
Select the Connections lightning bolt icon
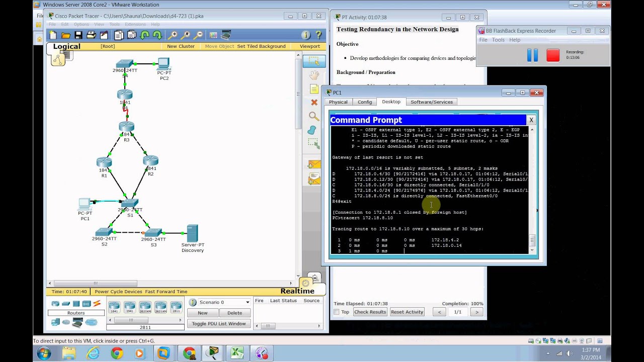point(97,304)
